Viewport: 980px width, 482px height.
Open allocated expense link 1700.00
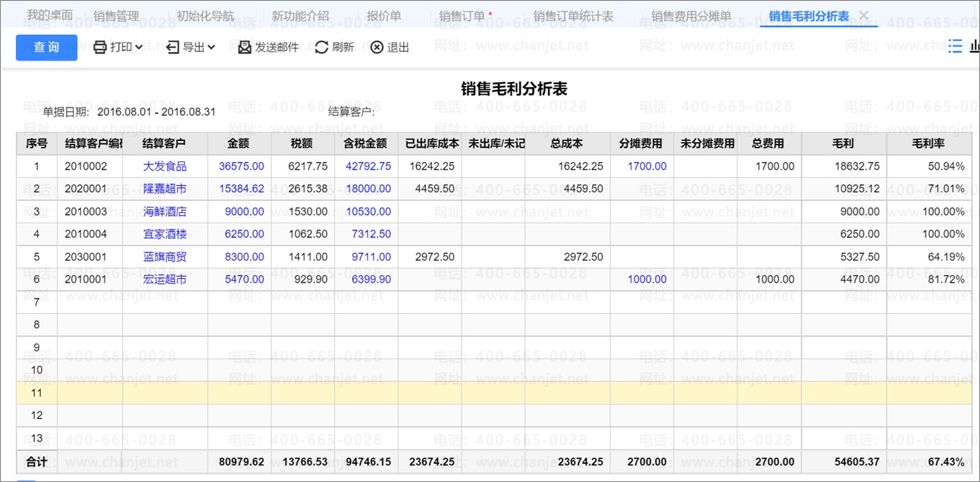coord(647,166)
